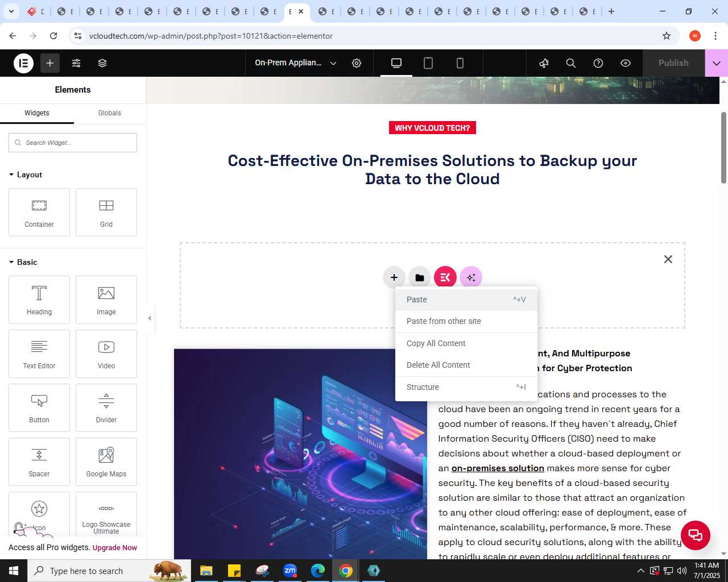This screenshot has height=582, width=728.
Task: Add new container with plus circle
Action: coord(394,277)
